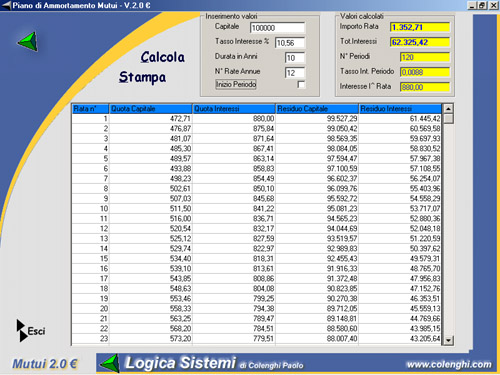Run the Calcola command
This screenshot has width=500, height=375.
coord(162,57)
